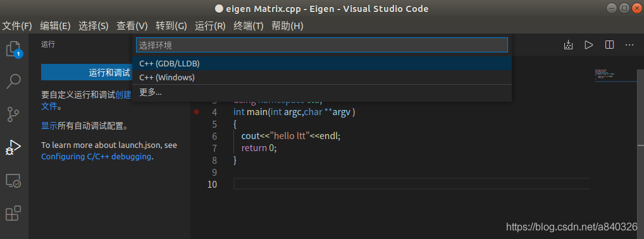Click the 'int main' code line
This screenshot has height=239, width=644.
point(294,112)
